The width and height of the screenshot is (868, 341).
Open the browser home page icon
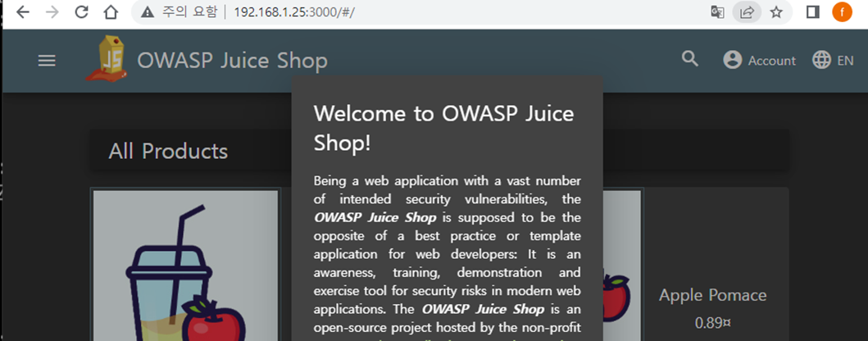point(111,12)
